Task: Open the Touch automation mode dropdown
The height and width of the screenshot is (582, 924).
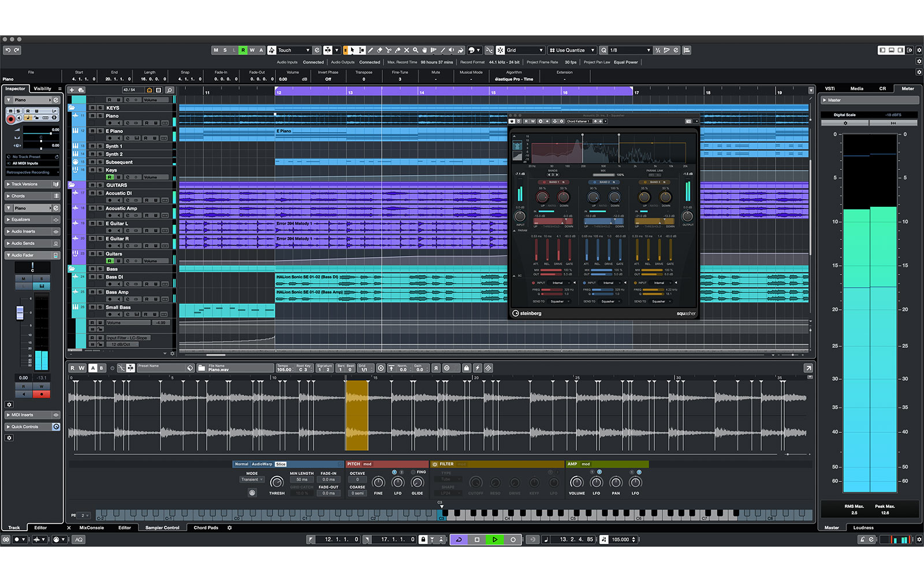Action: coord(293,50)
